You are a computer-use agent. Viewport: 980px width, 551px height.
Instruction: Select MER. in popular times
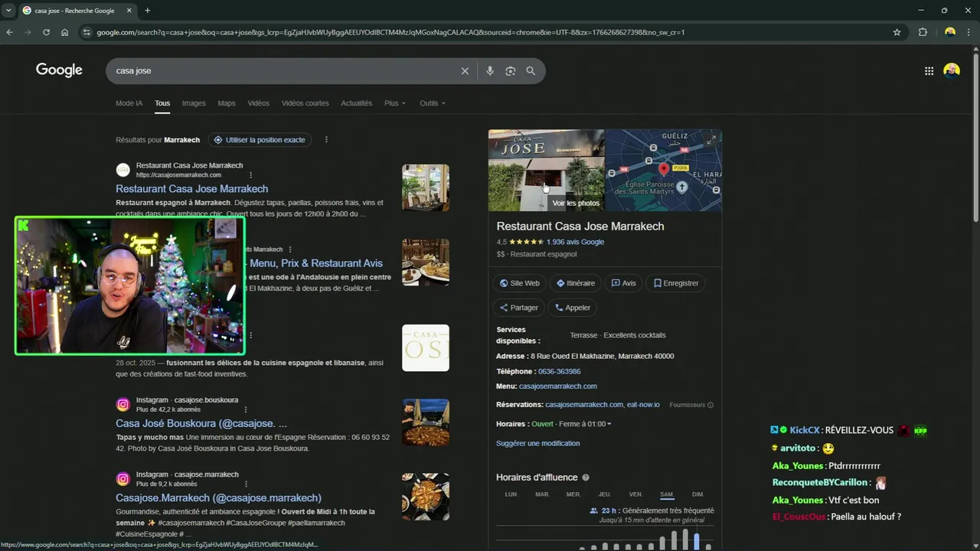click(573, 494)
